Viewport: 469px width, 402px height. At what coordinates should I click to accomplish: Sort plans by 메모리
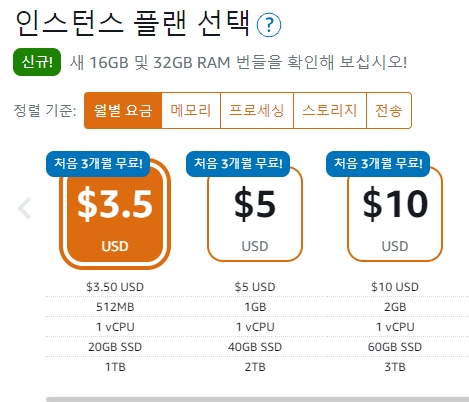click(x=191, y=110)
